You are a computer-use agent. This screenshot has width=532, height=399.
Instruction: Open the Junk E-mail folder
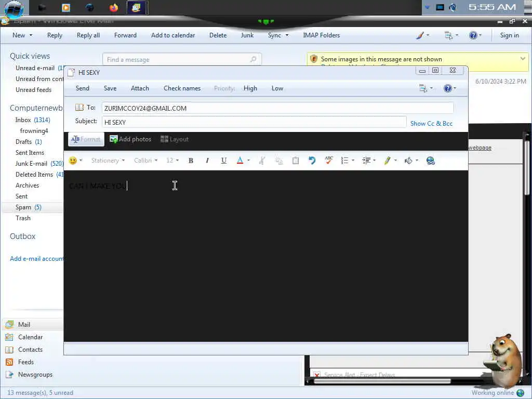click(39, 164)
